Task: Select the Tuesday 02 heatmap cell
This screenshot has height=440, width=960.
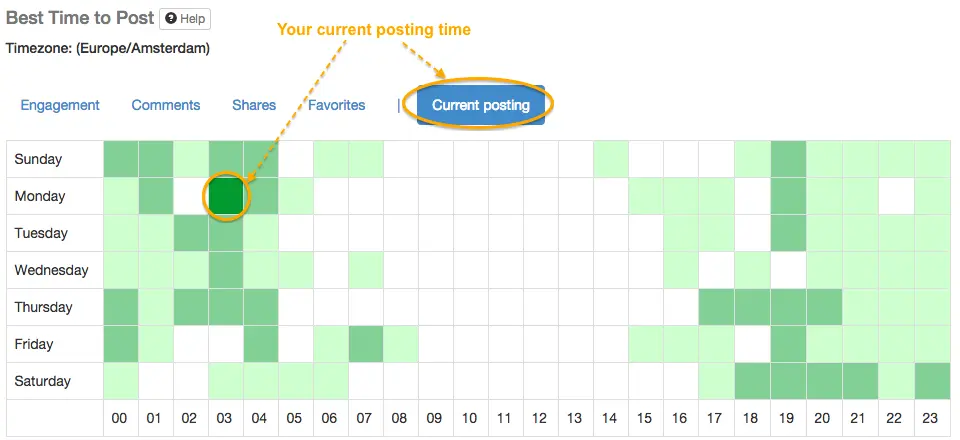Action: pos(191,233)
